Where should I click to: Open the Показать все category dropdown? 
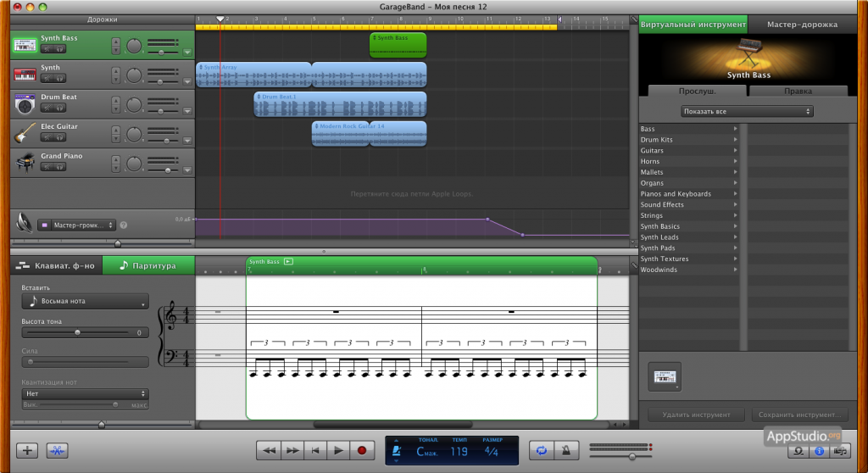[747, 111]
